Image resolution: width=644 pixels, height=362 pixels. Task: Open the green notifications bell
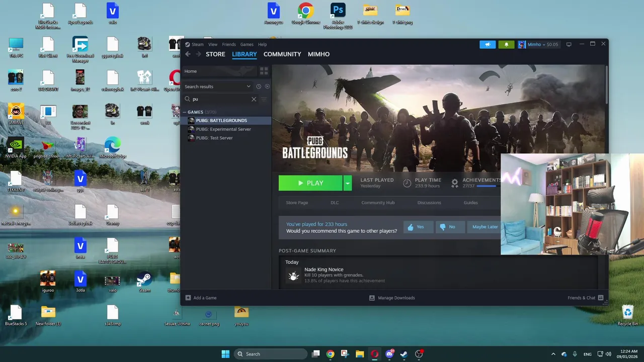tap(506, 44)
